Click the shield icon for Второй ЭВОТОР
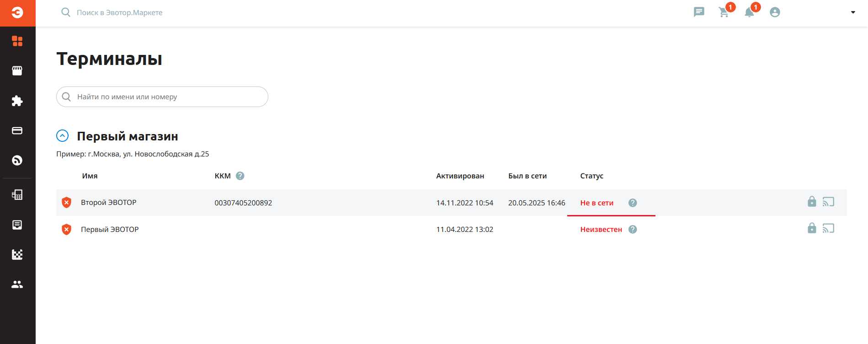This screenshot has height=344, width=868. 67,202
